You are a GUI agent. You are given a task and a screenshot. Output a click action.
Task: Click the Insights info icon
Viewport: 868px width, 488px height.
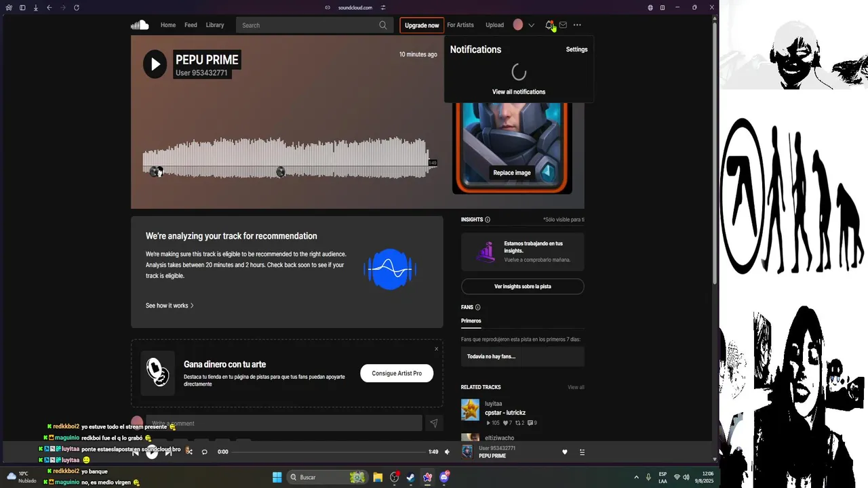point(488,220)
